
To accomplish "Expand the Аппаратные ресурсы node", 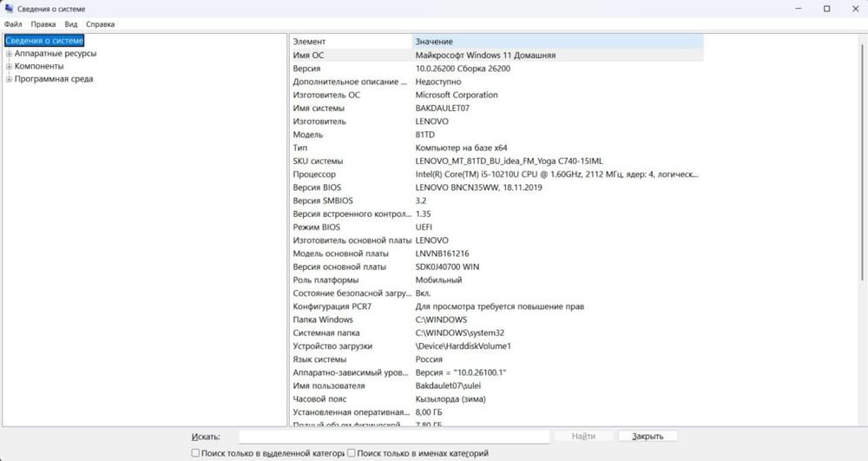I will 9,54.
